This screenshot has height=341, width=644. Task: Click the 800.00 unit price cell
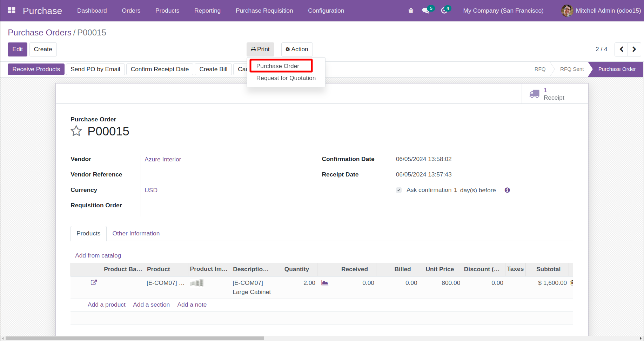click(441, 283)
